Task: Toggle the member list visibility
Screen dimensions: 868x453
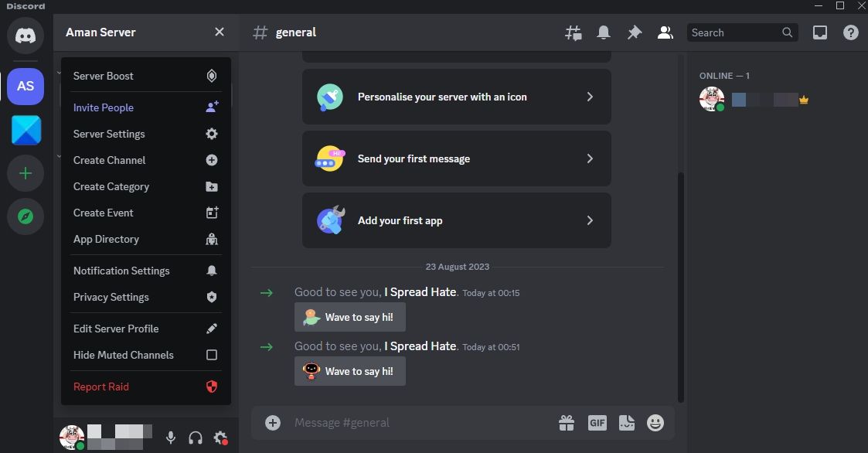Action: (x=665, y=32)
